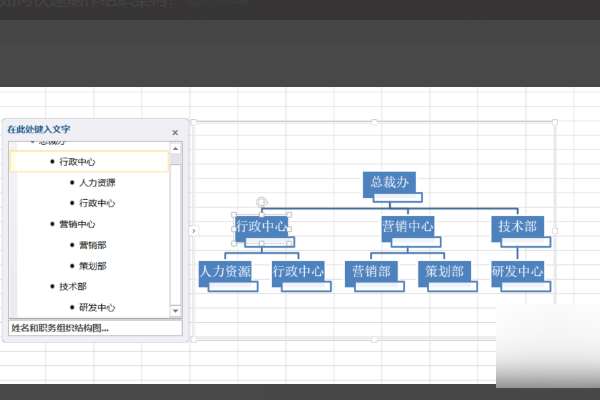Select the 营销部 box in org chart
This screenshot has width=600, height=400.
371,271
